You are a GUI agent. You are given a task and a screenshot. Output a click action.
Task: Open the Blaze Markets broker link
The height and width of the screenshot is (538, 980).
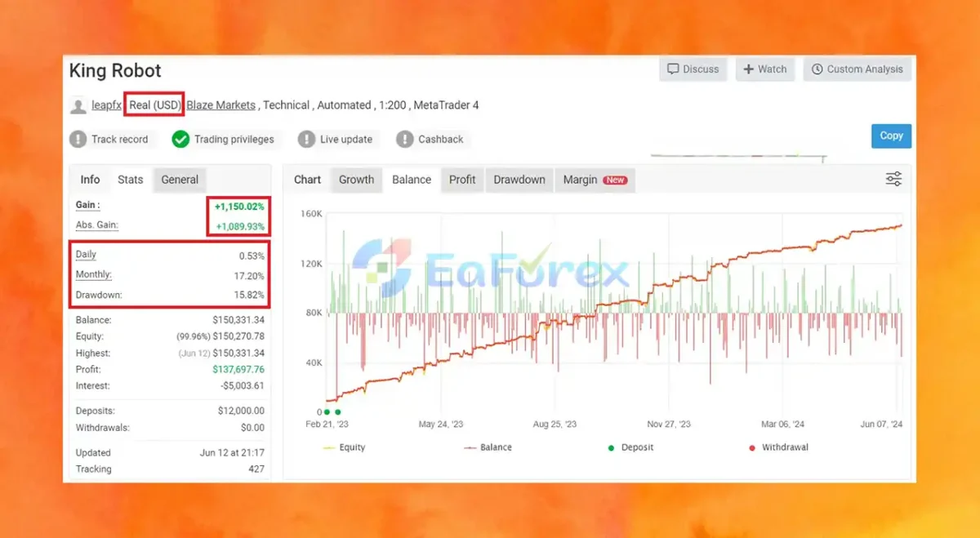pyautogui.click(x=221, y=105)
